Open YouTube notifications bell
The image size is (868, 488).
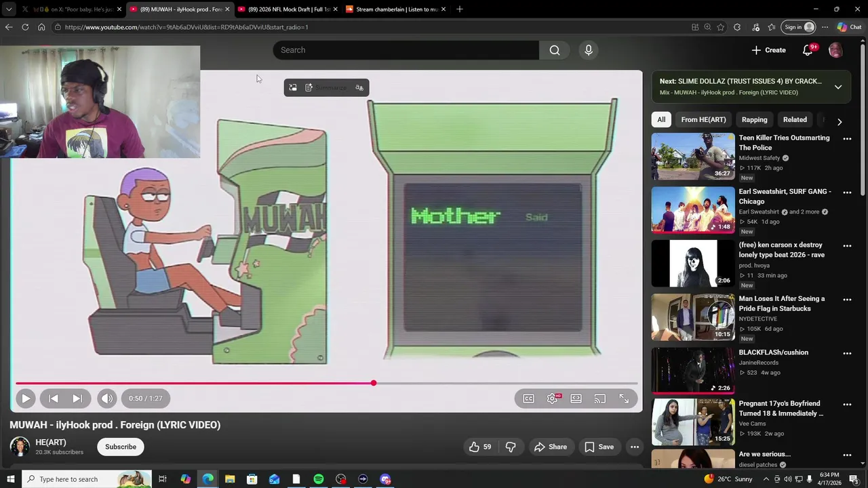[808, 50]
